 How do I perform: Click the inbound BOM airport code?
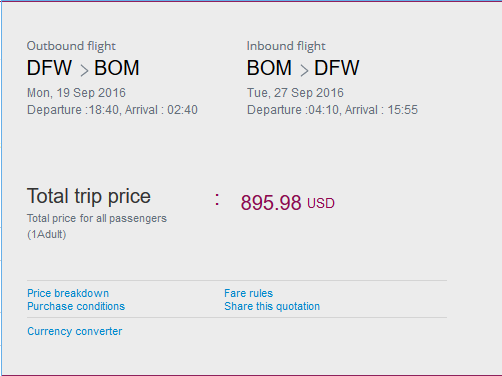(x=269, y=68)
